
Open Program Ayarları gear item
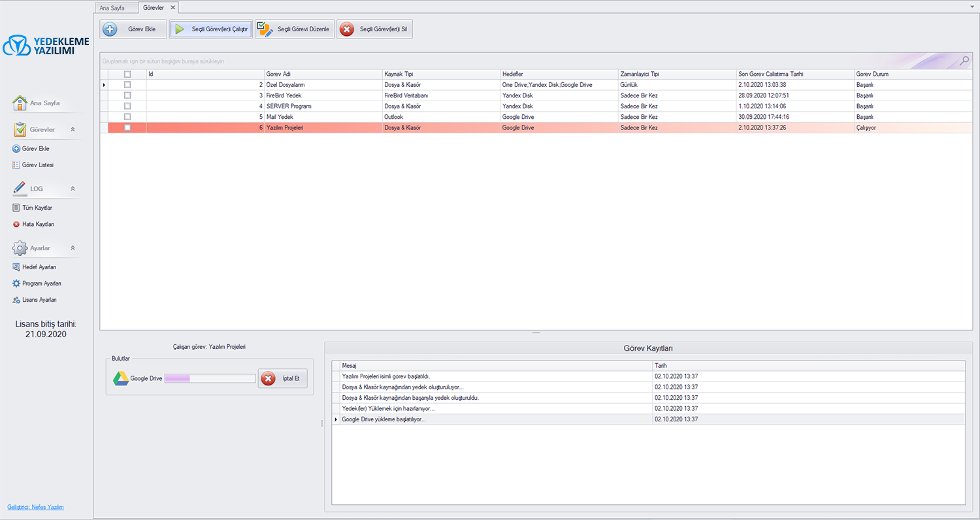coord(17,284)
